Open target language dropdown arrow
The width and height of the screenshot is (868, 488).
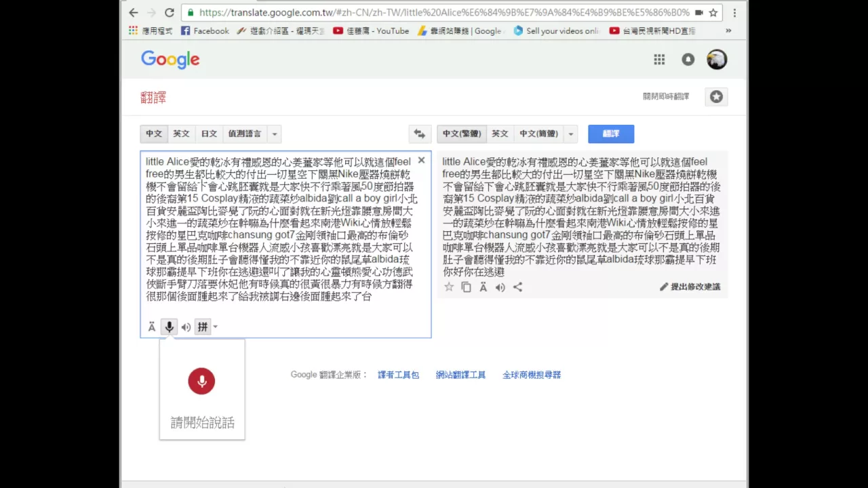coord(570,134)
